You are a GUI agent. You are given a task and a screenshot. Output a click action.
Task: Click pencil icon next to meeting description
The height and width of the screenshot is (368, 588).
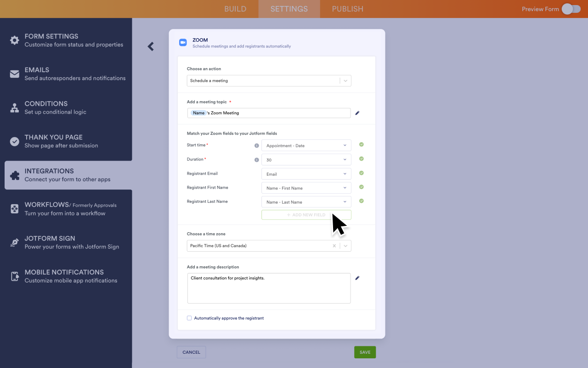coord(357,278)
